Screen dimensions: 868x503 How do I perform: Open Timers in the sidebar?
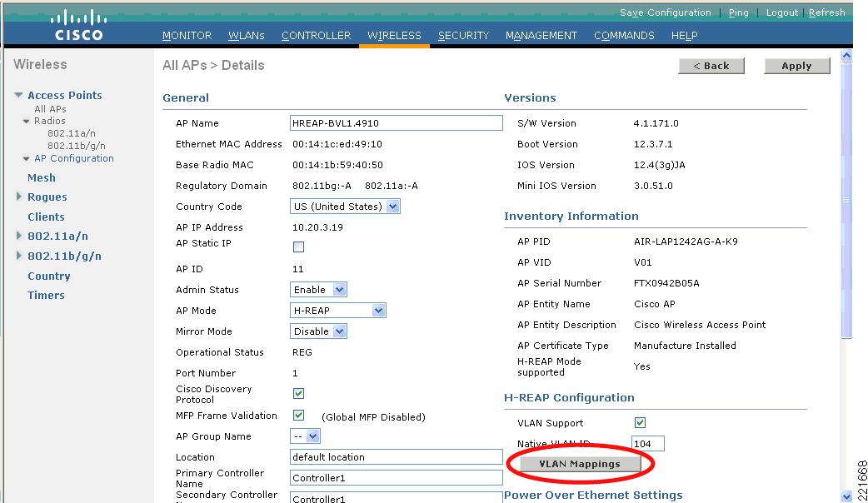click(x=46, y=296)
